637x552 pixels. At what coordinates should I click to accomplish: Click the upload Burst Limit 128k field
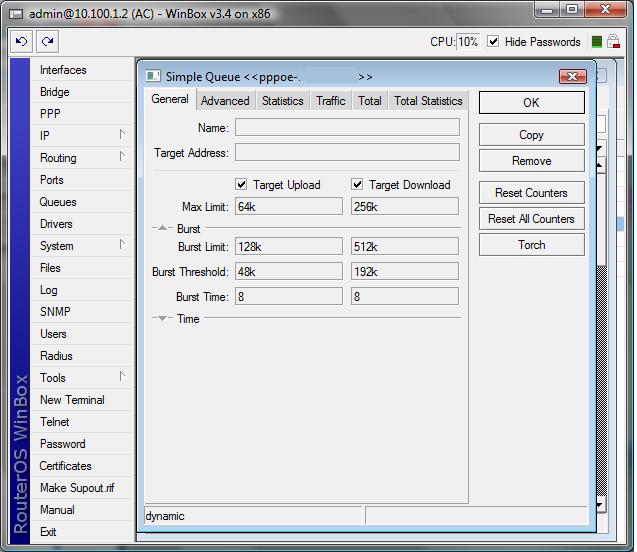pos(289,246)
